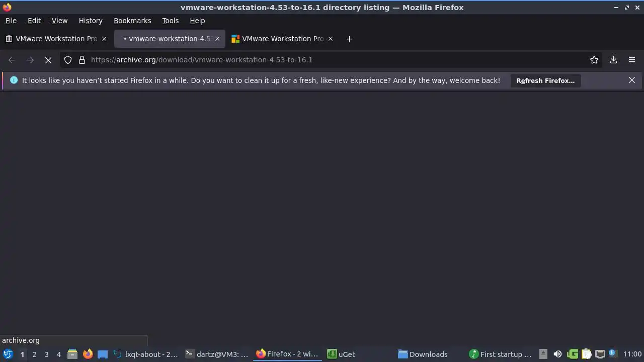Launch the file manager from quicklaunch
The image size is (644, 362).
(72, 354)
